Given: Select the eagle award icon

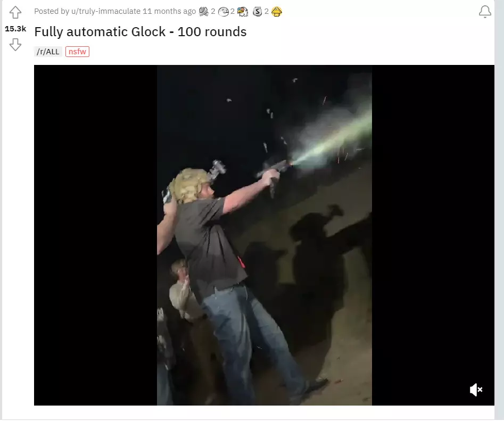Looking at the screenshot, I should pos(243,12).
